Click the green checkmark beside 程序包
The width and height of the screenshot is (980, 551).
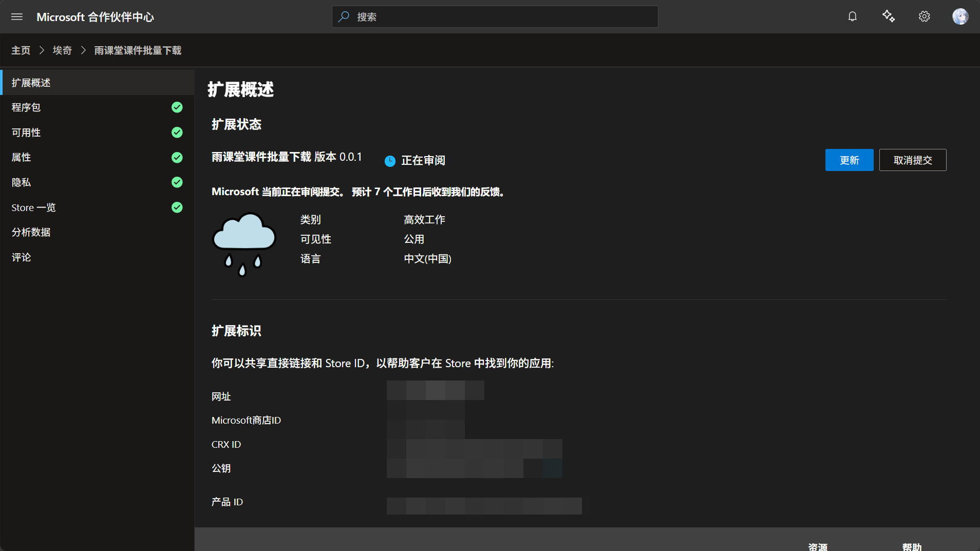click(x=177, y=107)
